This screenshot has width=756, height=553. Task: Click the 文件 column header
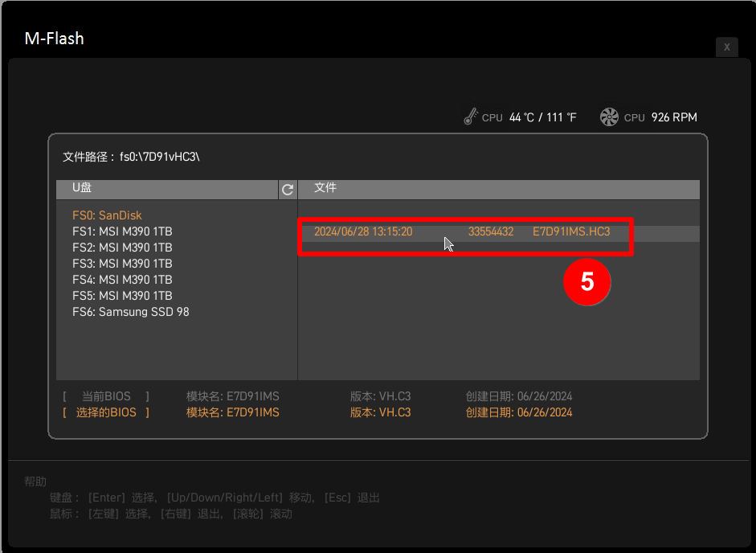click(325, 188)
